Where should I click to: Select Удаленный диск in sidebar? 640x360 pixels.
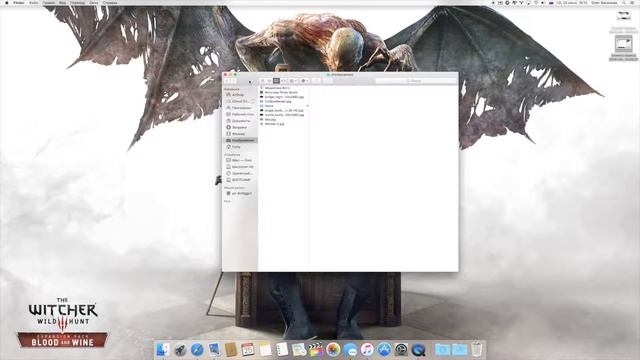click(239, 173)
